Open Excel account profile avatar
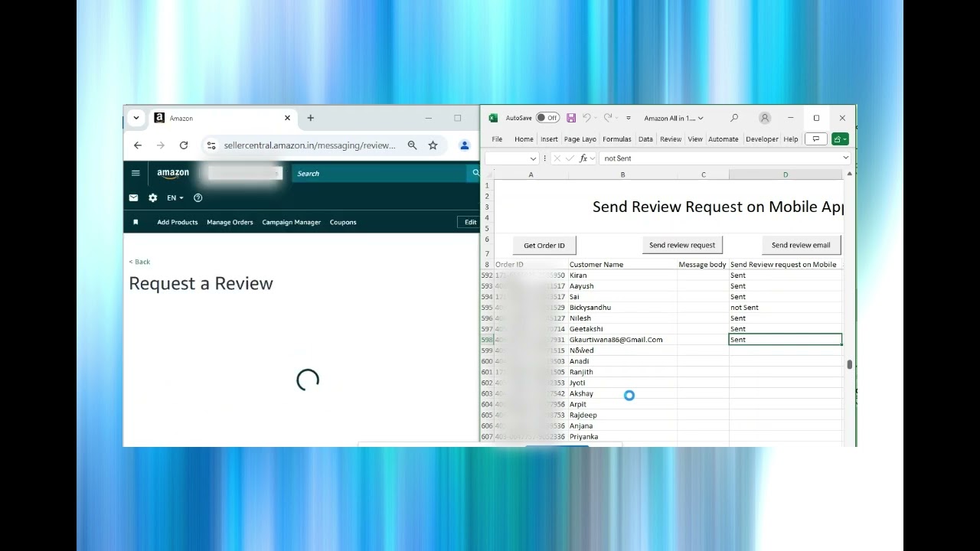This screenshot has height=551, width=980. [x=765, y=118]
